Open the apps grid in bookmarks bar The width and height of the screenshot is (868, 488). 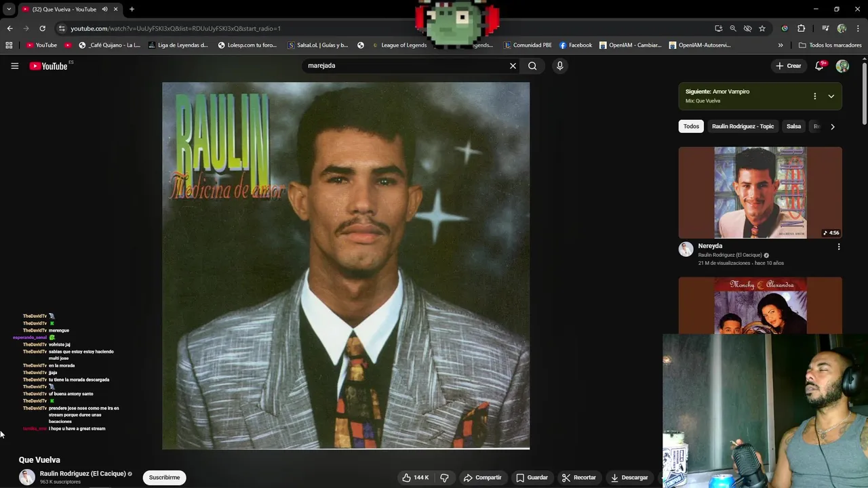[x=9, y=45]
